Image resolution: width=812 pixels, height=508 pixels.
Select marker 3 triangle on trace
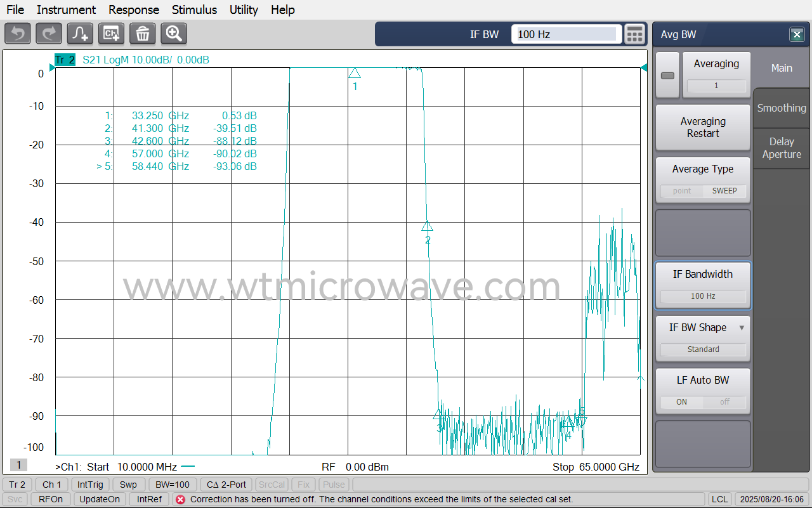[438, 414]
